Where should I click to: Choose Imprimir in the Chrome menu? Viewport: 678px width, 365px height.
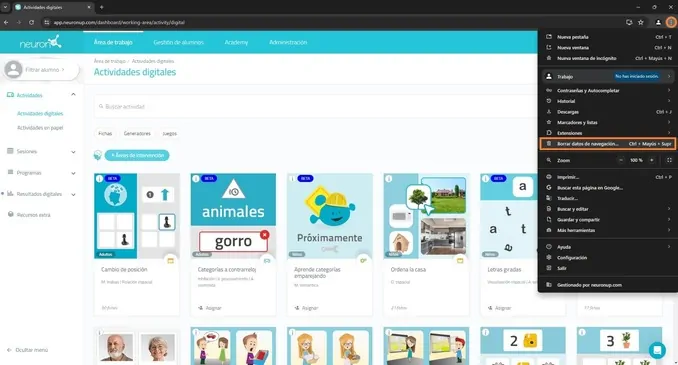click(608, 177)
